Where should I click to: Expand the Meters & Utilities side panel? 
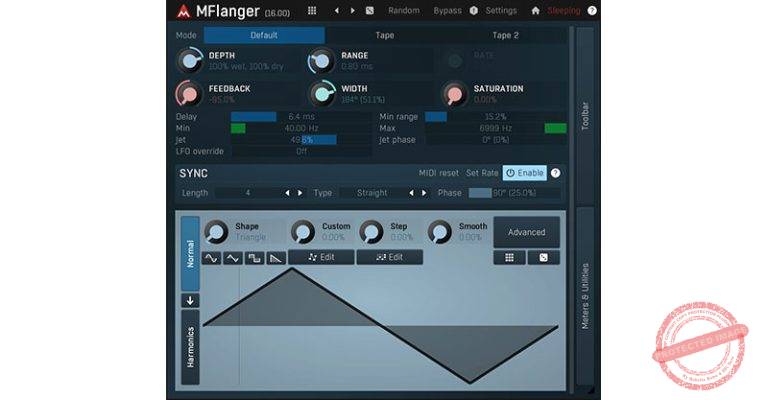[585, 295]
